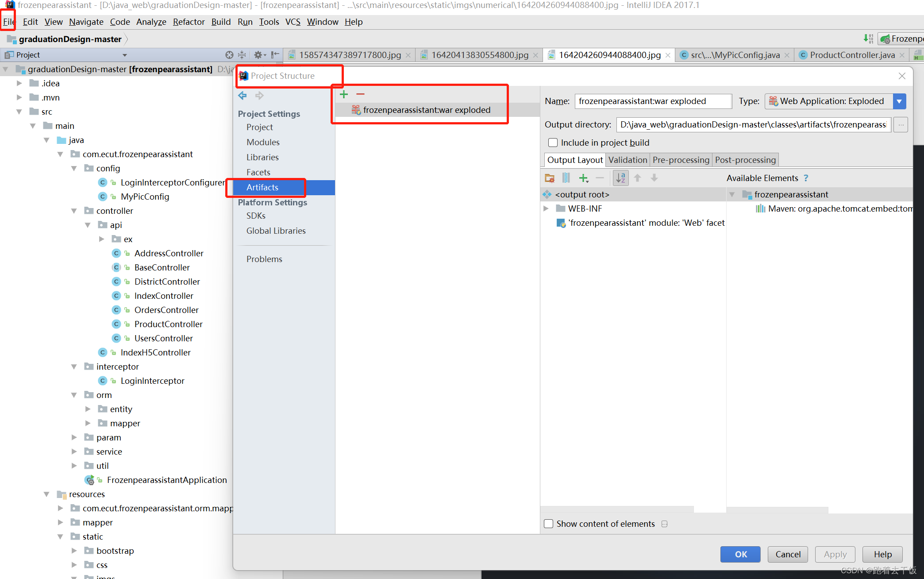This screenshot has width=924, height=579.
Task: Click the Validation tab icon
Action: (x=626, y=159)
